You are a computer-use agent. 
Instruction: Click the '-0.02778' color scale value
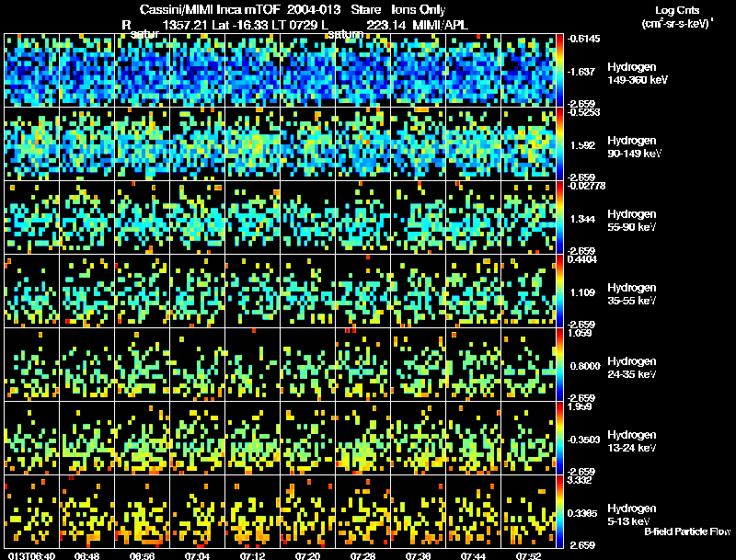click(586, 186)
